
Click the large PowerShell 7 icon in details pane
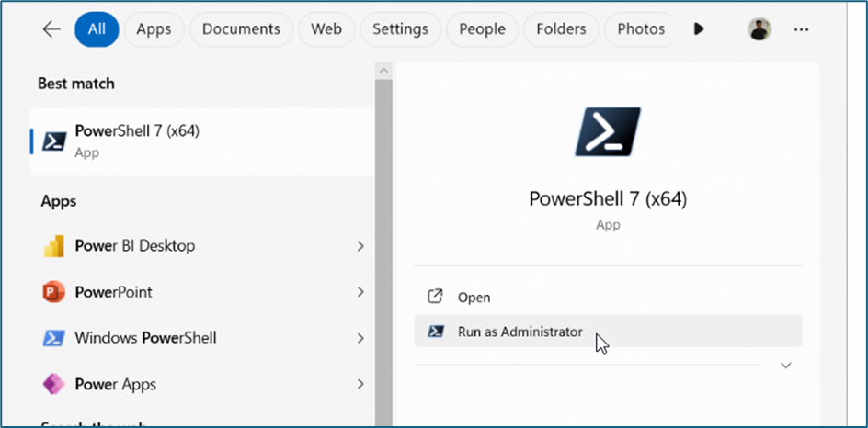(x=607, y=132)
